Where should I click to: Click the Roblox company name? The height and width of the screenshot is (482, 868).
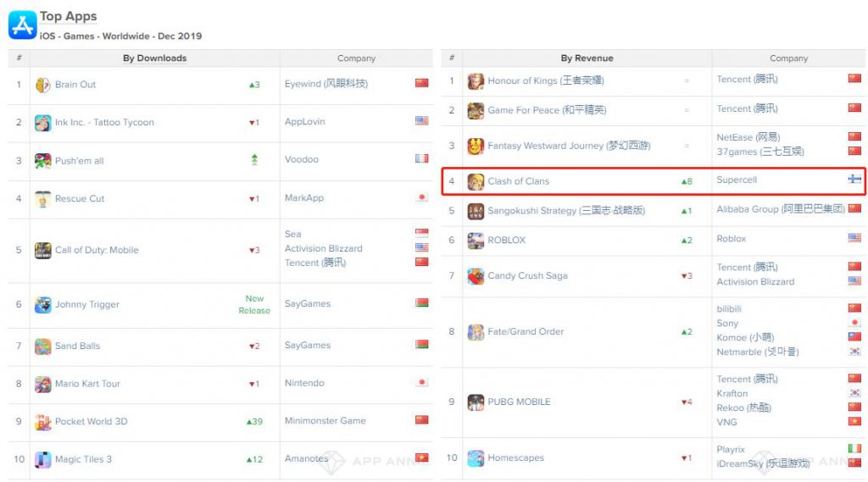point(732,239)
